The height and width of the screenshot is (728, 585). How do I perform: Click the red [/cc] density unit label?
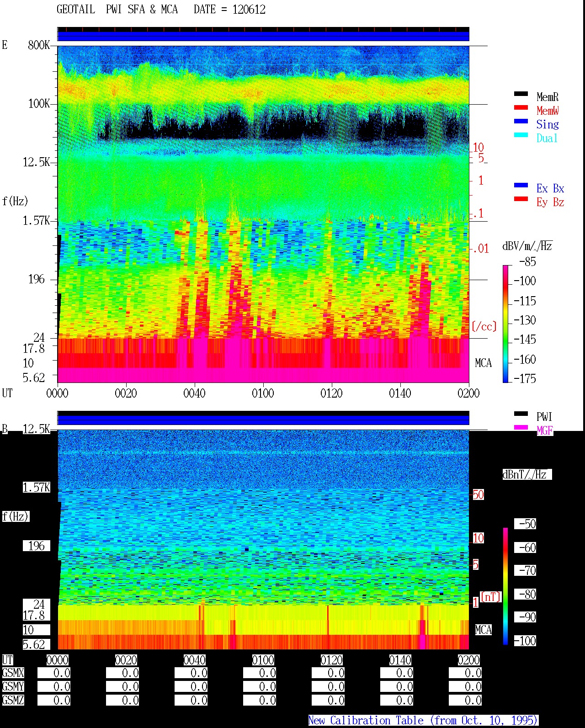pyautogui.click(x=484, y=326)
